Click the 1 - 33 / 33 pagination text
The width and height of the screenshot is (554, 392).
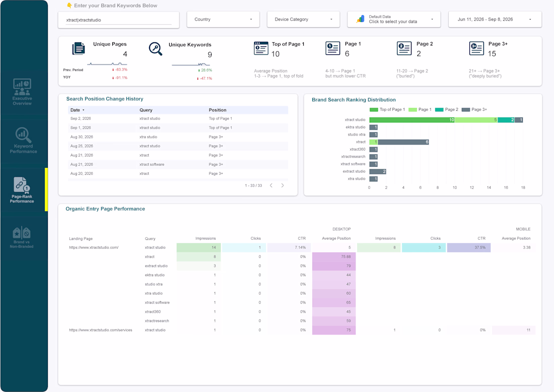[x=253, y=185]
